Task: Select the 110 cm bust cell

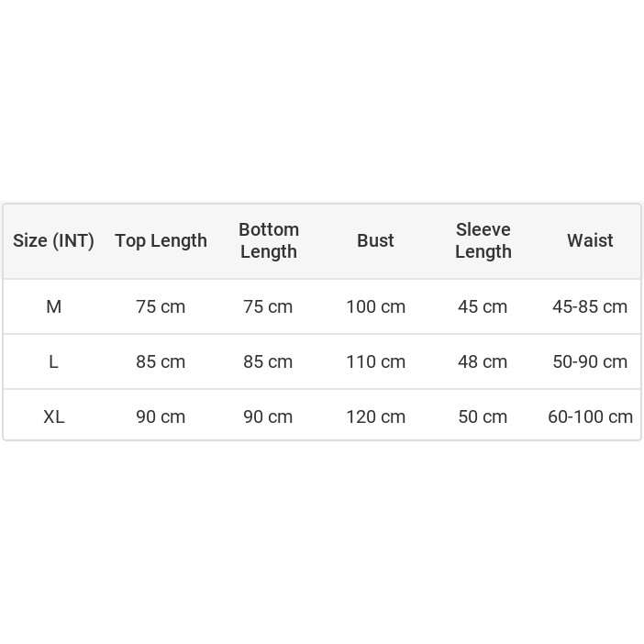Action: click(x=375, y=361)
